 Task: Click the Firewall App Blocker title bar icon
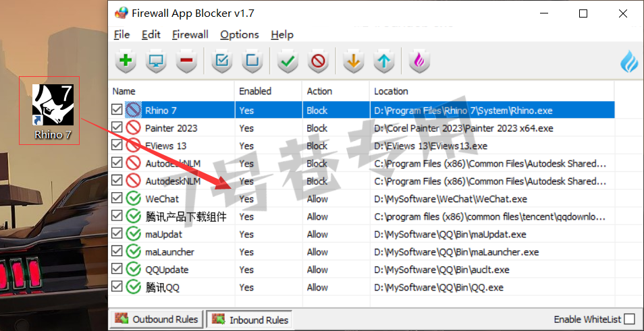[x=121, y=13]
